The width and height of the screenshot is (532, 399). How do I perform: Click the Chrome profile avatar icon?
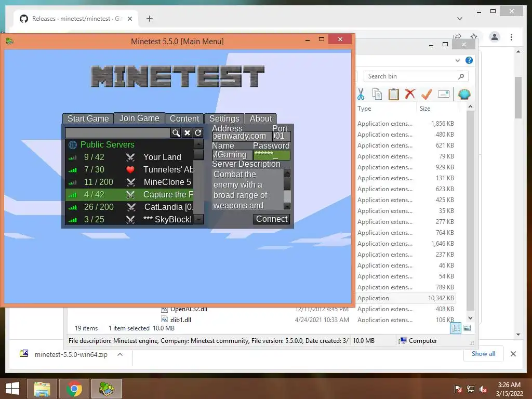[x=495, y=37]
